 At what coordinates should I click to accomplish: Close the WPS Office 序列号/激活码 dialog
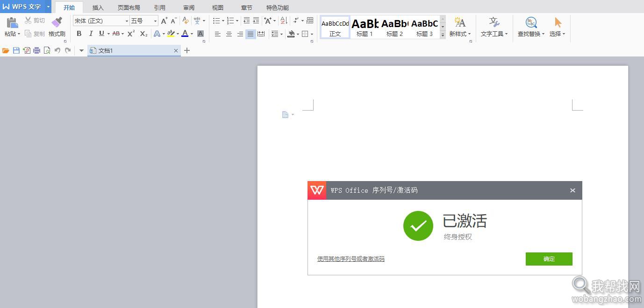coord(572,190)
